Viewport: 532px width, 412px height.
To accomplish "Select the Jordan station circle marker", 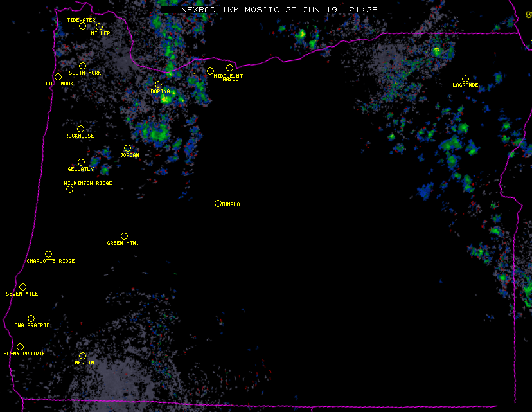I will (x=127, y=148).
